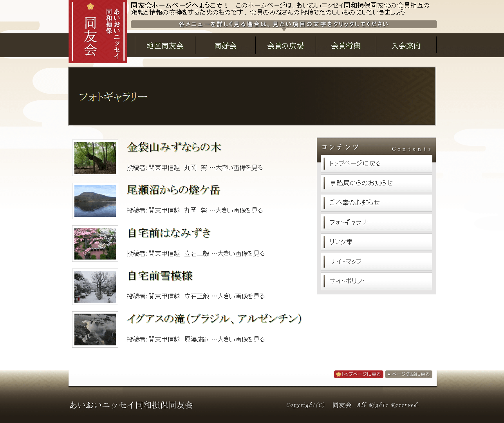Click the ページ先頭に戻る button
The height and width of the screenshot is (423, 504).
click(x=408, y=374)
